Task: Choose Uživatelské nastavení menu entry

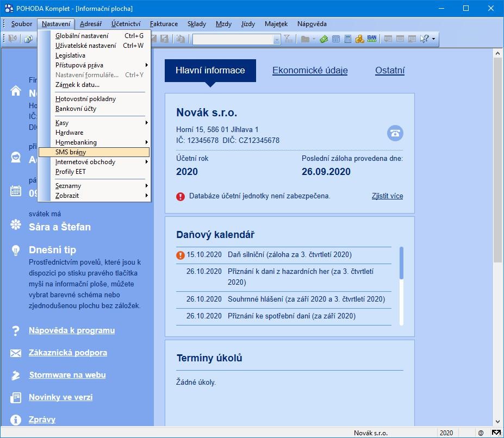Action: coord(94,46)
